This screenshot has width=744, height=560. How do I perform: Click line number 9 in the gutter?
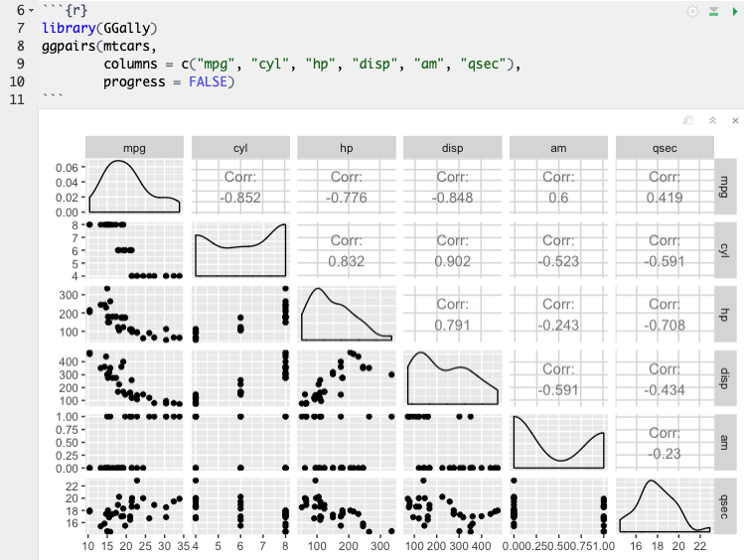(x=21, y=64)
